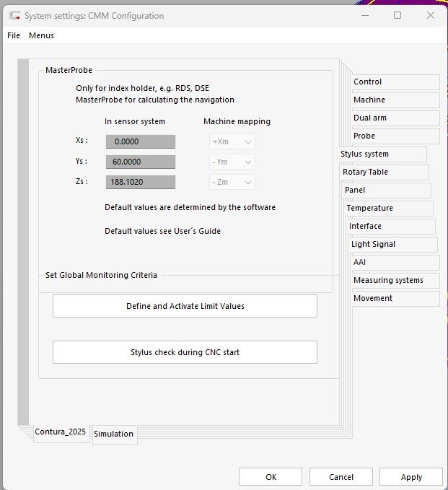This screenshot has height=490, width=448.
Task: Go to the Rotary Table tab
Action: [385, 172]
